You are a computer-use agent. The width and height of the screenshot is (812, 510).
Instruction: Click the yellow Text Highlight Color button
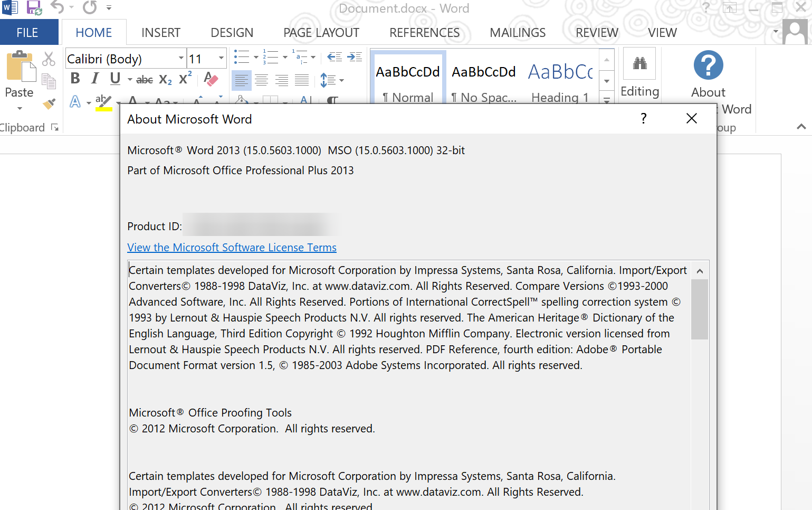pos(104,102)
